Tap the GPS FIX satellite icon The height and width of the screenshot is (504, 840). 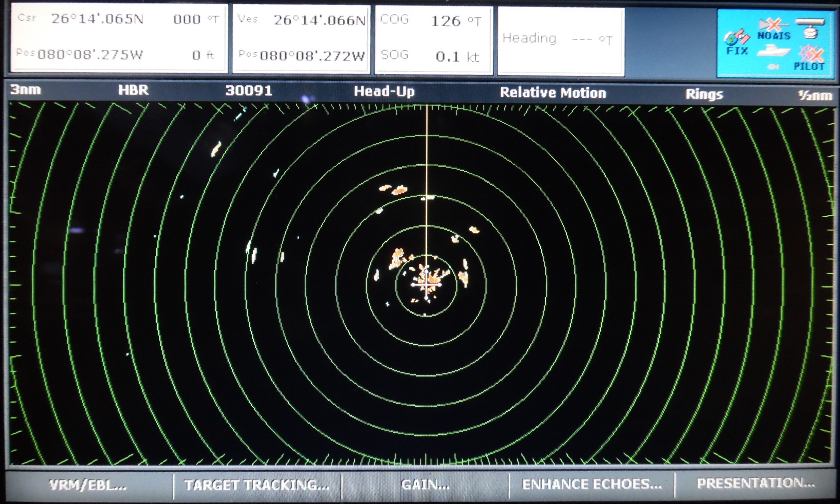pyautogui.click(x=736, y=42)
